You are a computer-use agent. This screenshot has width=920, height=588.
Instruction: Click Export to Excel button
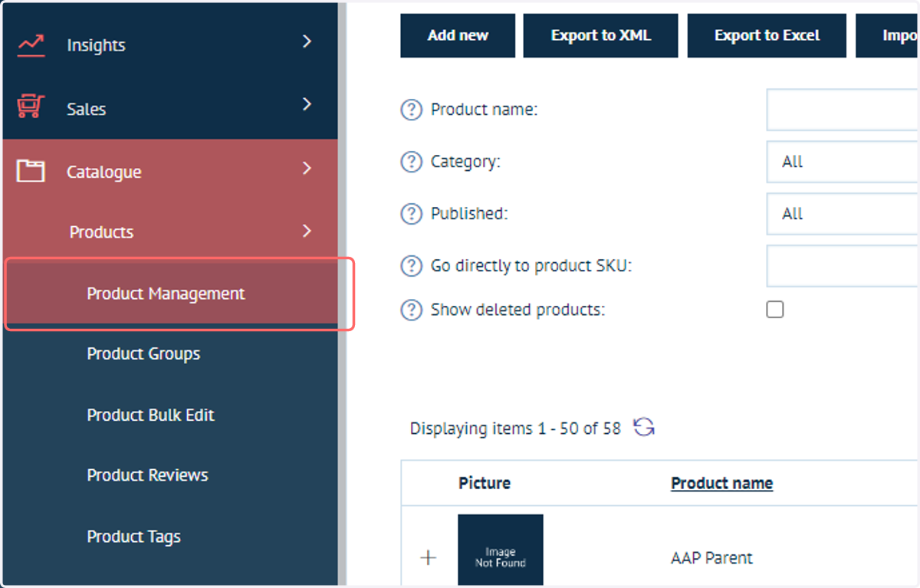coord(767,35)
